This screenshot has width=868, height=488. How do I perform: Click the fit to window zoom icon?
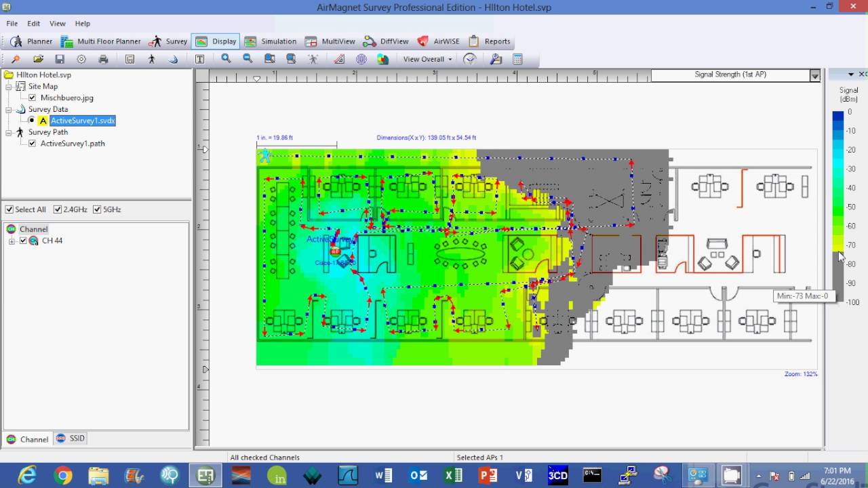pos(292,59)
